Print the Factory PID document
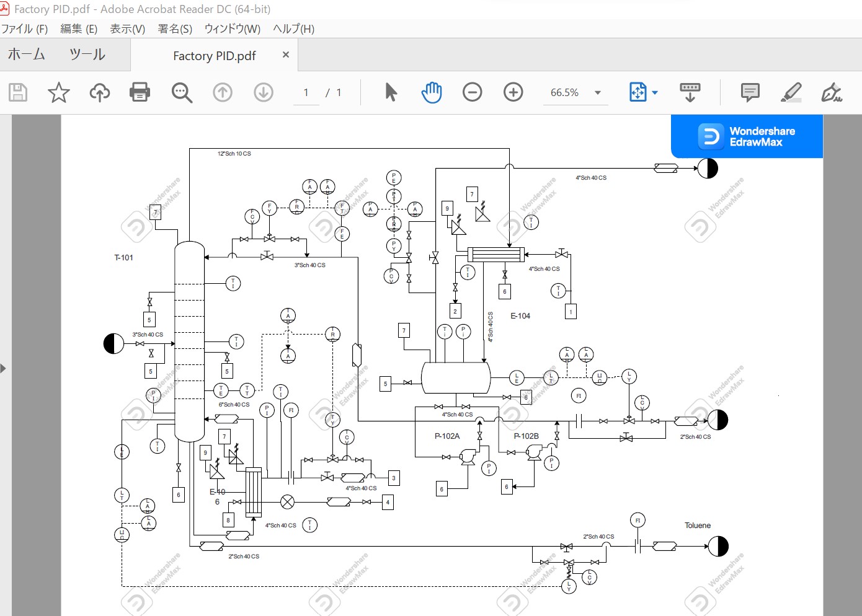The height and width of the screenshot is (616, 862). [140, 92]
